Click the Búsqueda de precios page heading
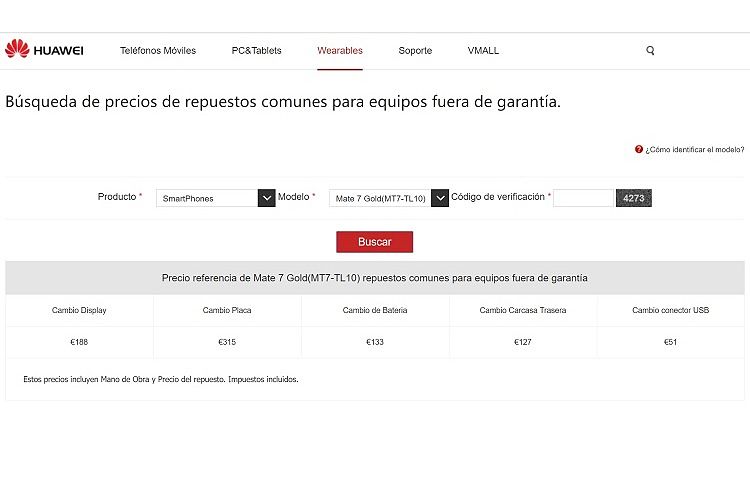This screenshot has width=750, height=501. pyautogui.click(x=283, y=101)
